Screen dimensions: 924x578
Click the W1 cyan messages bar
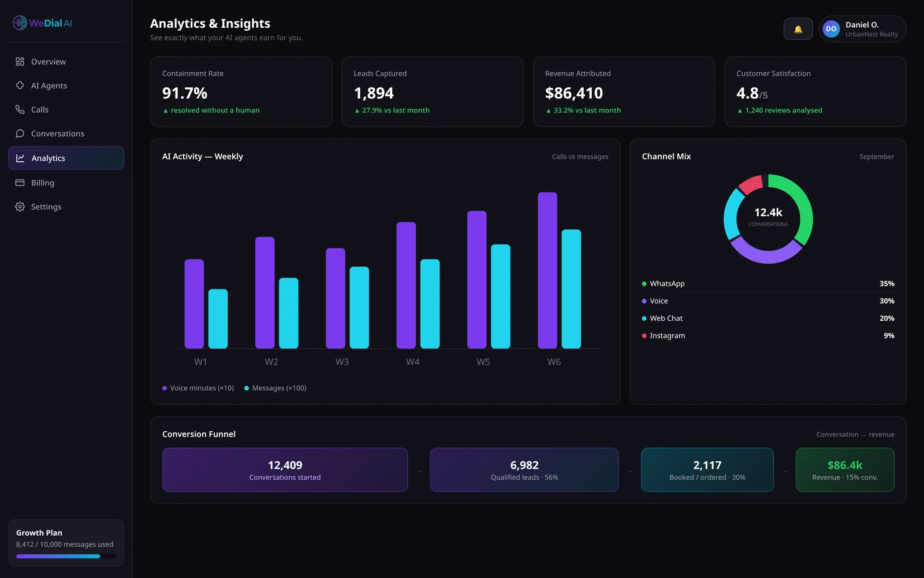click(x=218, y=318)
